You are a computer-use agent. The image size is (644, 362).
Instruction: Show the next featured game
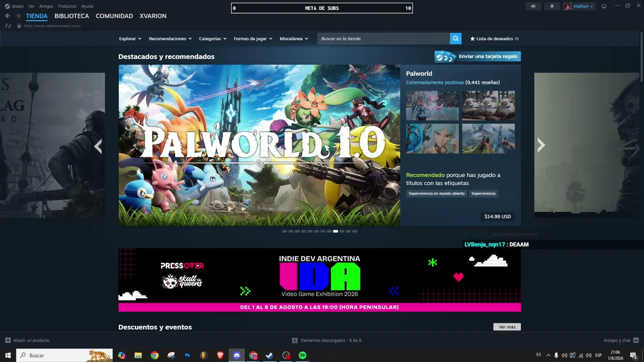pos(541,145)
